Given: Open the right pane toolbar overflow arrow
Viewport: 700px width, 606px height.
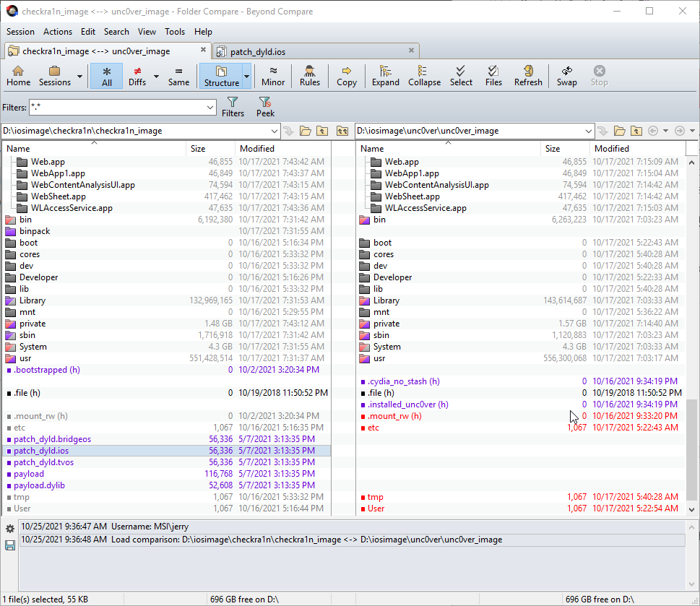Looking at the screenshot, I should pos(692,131).
